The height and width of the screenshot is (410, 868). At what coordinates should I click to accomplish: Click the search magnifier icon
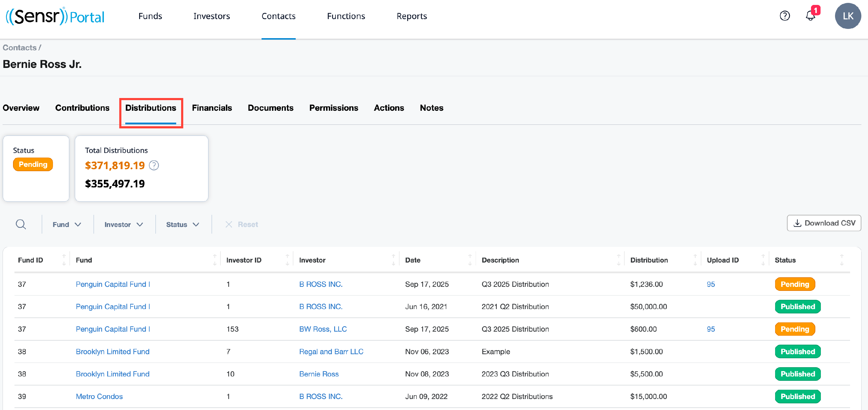point(21,224)
